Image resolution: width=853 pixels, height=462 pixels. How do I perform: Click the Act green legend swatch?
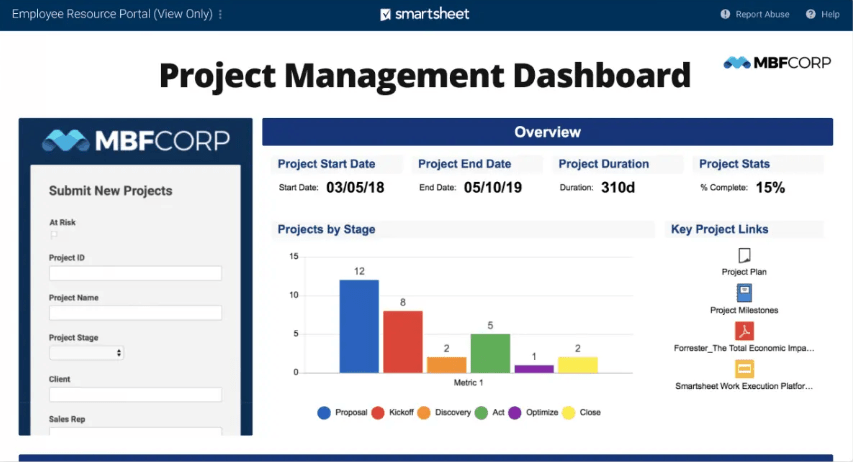481,412
